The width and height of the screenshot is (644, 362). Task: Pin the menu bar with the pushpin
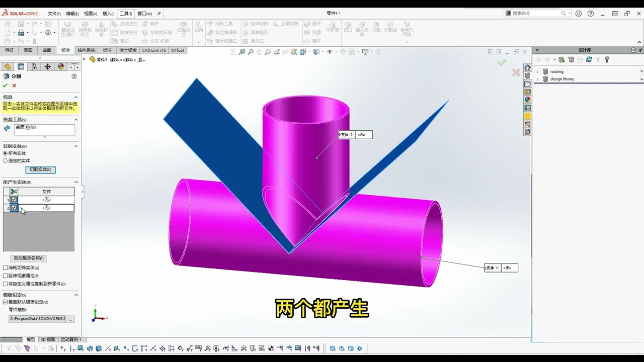coord(159,14)
